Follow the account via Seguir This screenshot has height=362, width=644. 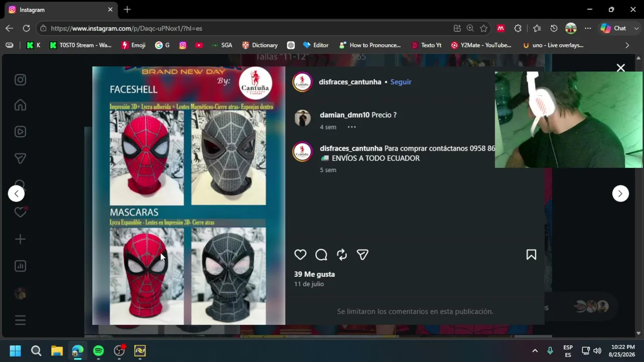click(x=401, y=82)
